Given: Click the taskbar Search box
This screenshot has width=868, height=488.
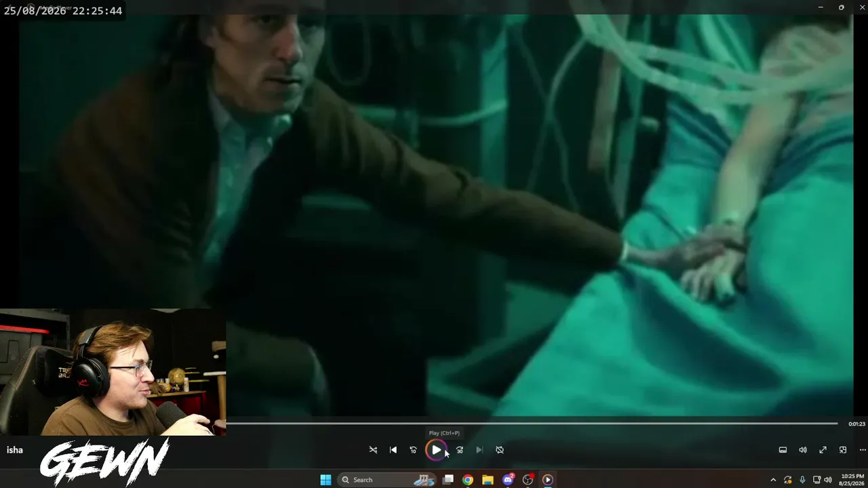Looking at the screenshot, I should point(387,480).
